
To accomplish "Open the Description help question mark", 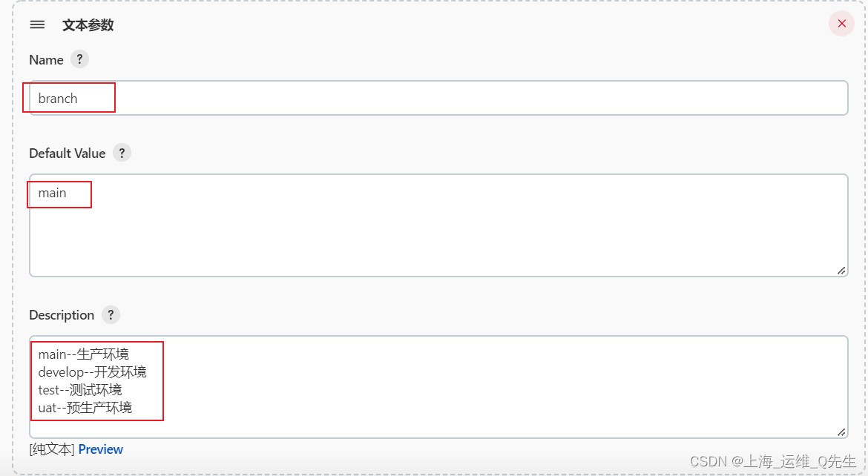I will point(111,314).
